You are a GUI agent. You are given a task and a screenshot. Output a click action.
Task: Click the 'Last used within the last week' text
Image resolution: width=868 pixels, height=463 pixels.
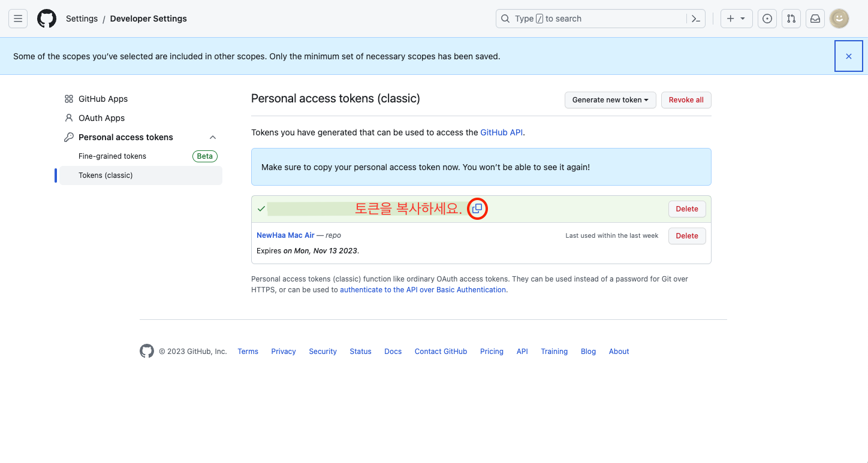[x=612, y=236]
